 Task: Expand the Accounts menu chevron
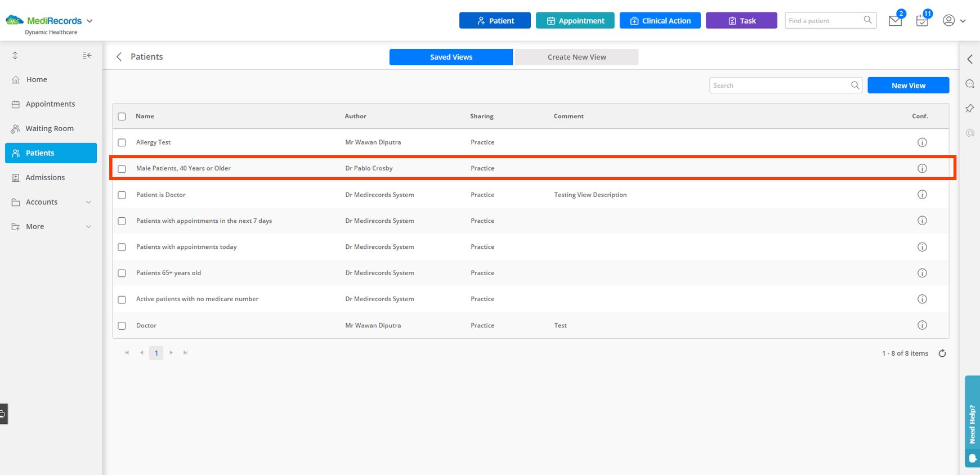pyautogui.click(x=88, y=202)
